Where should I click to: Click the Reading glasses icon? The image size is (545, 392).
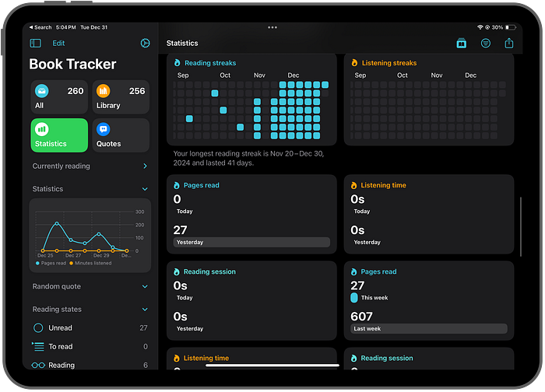click(x=38, y=366)
